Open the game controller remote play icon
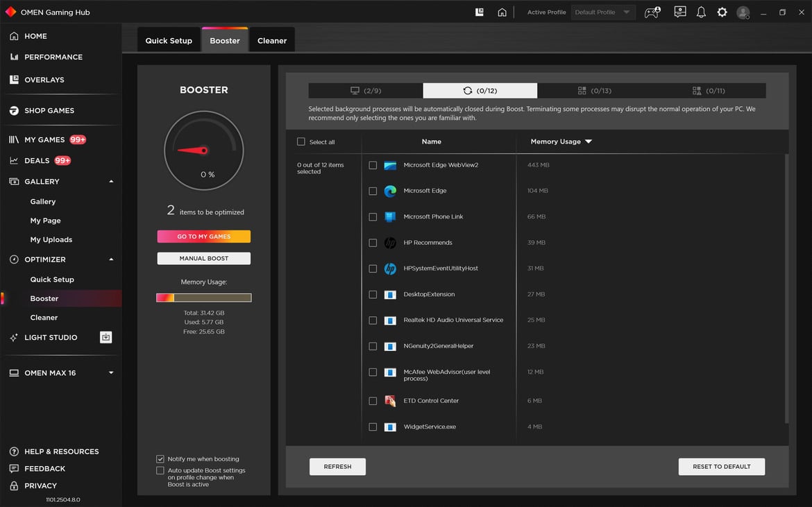 tap(652, 12)
